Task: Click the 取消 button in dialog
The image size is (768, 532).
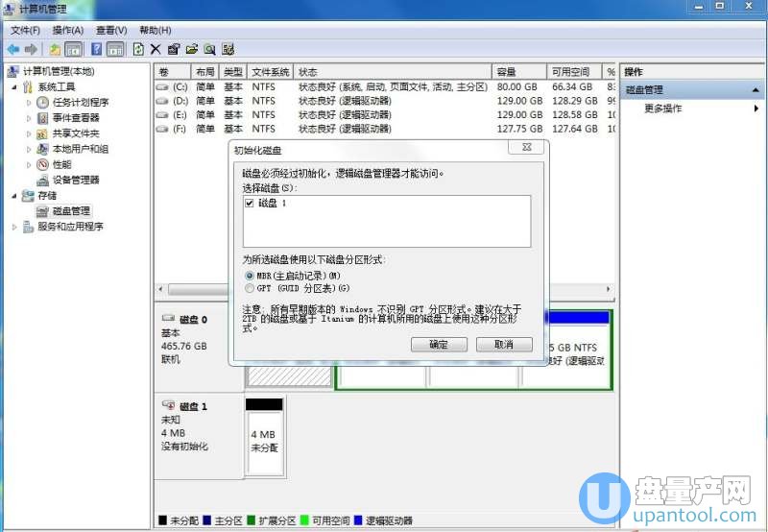Action: (x=503, y=344)
